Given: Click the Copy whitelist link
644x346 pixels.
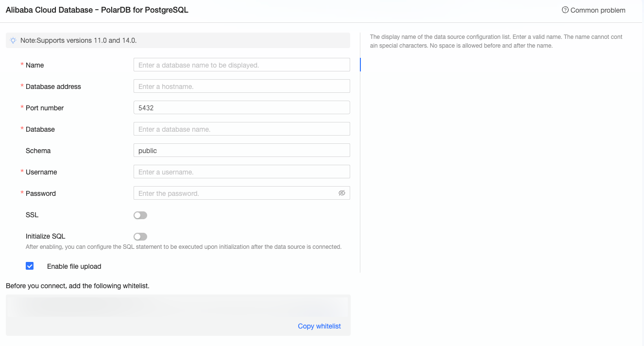Looking at the screenshot, I should pos(319,326).
